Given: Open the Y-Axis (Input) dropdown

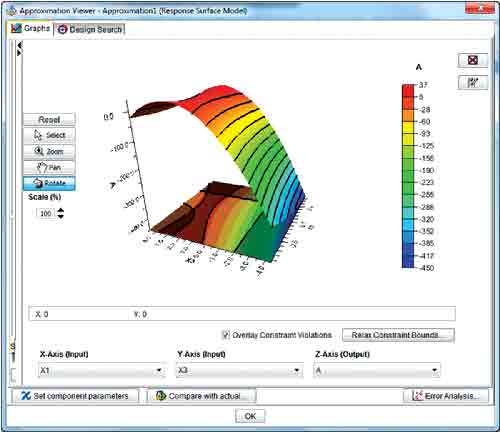Looking at the screenshot, I should pos(239,370).
